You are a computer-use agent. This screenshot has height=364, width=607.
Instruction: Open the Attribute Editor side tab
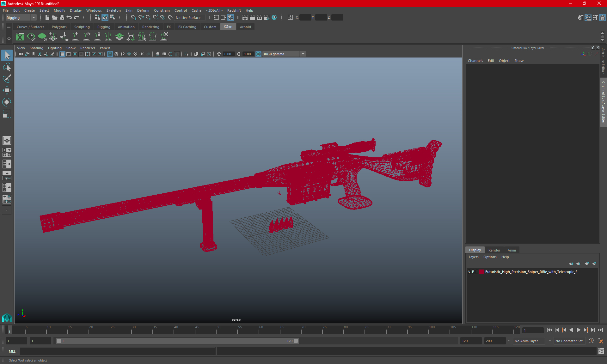[603, 61]
